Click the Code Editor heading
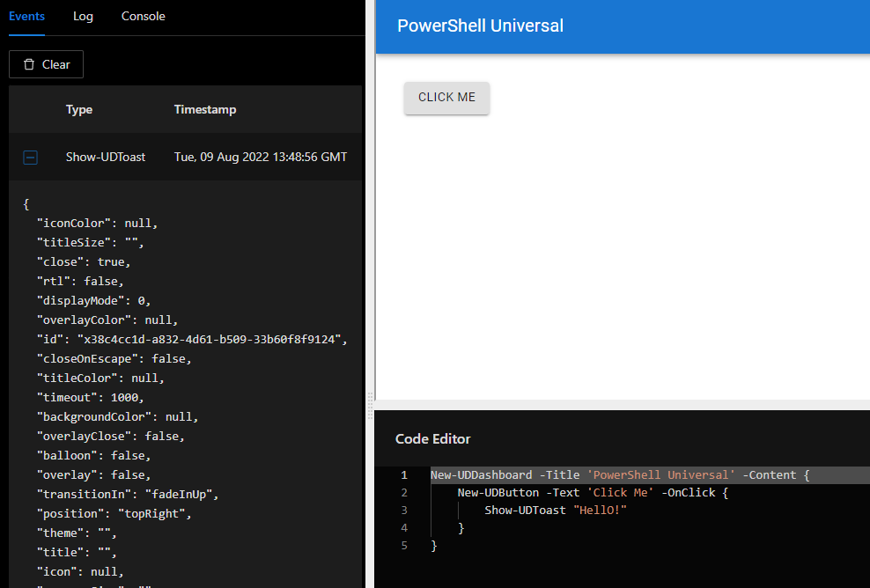This screenshot has width=870, height=588. coord(433,439)
